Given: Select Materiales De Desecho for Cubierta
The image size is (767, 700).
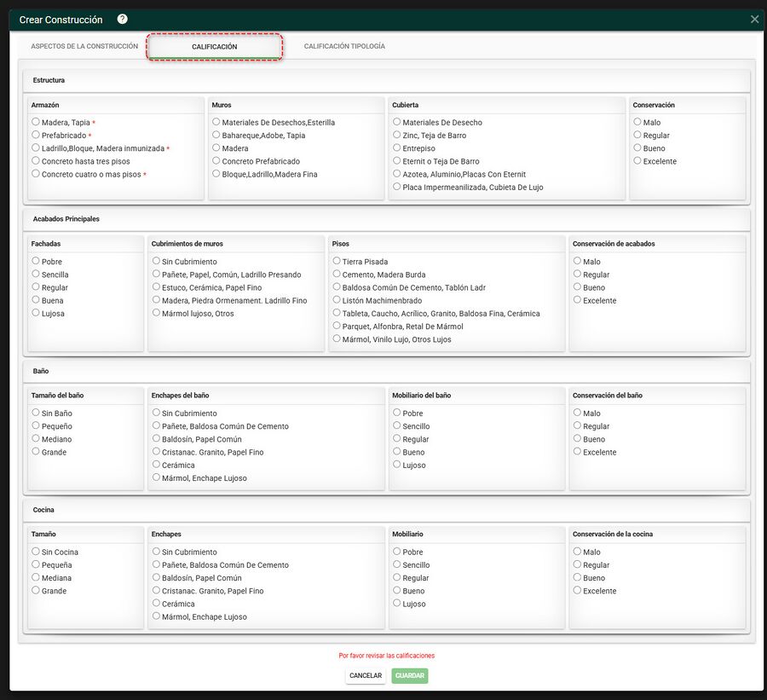Looking at the screenshot, I should pyautogui.click(x=396, y=121).
